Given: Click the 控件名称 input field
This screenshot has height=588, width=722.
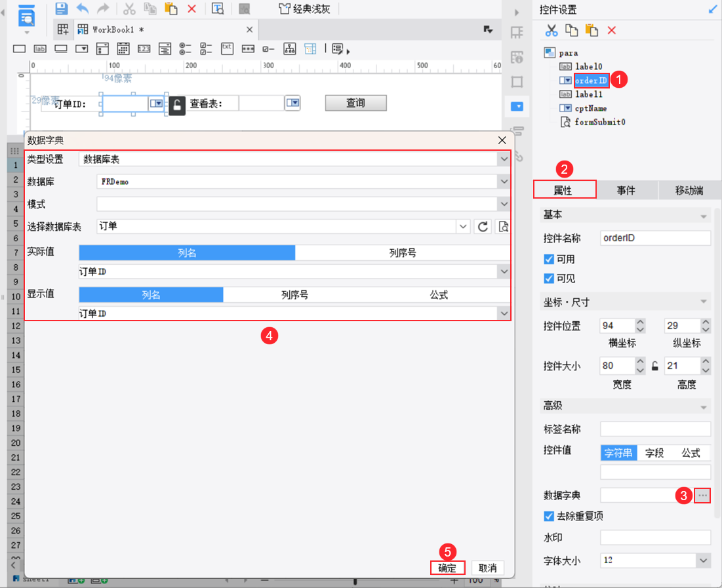Looking at the screenshot, I should click(x=655, y=238).
